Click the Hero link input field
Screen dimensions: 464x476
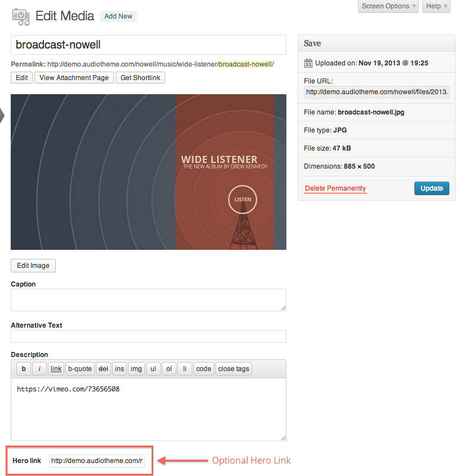(97, 461)
